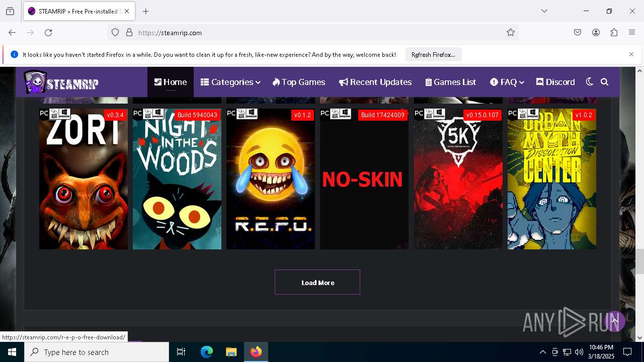Save page to Pocket
The image size is (644, 362).
(x=578, y=33)
